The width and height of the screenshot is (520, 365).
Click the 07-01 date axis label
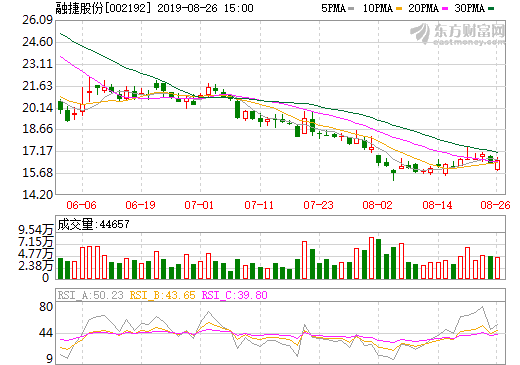(199, 205)
